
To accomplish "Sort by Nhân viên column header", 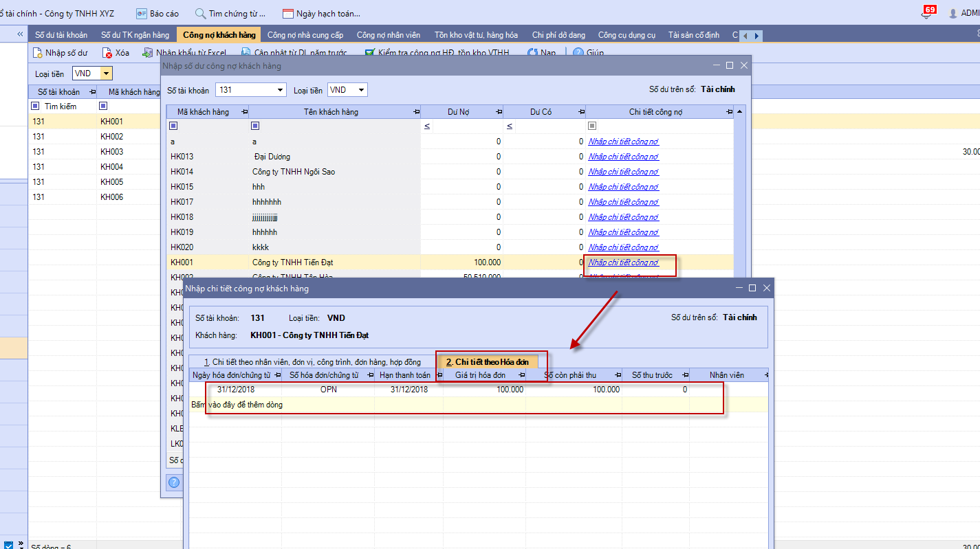I will point(726,375).
